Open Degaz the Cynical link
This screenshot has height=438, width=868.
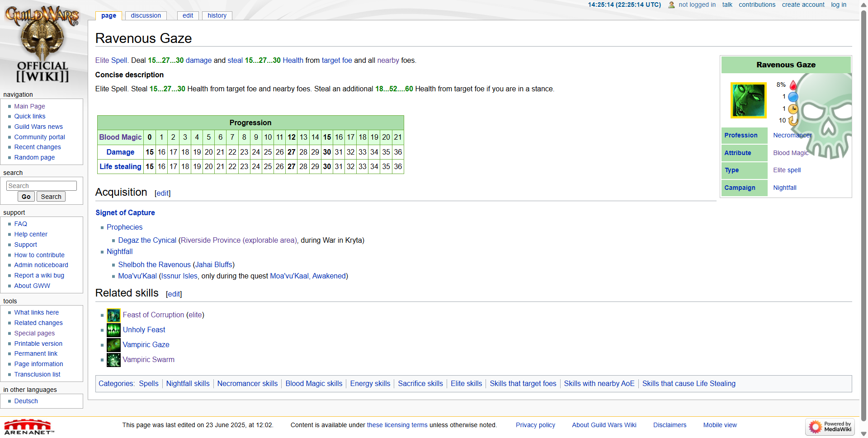point(147,240)
